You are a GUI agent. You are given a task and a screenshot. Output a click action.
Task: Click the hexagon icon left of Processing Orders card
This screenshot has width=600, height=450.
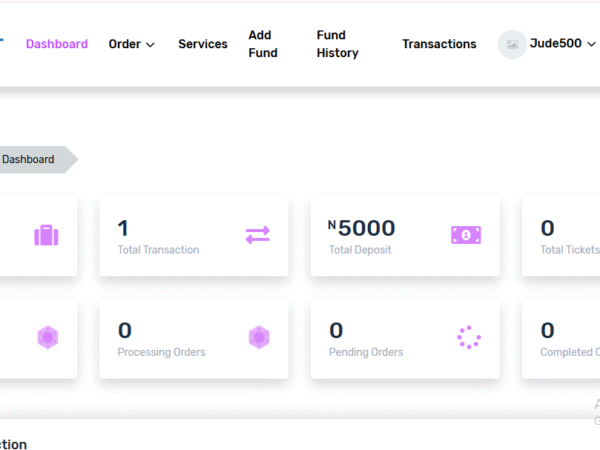point(47,338)
